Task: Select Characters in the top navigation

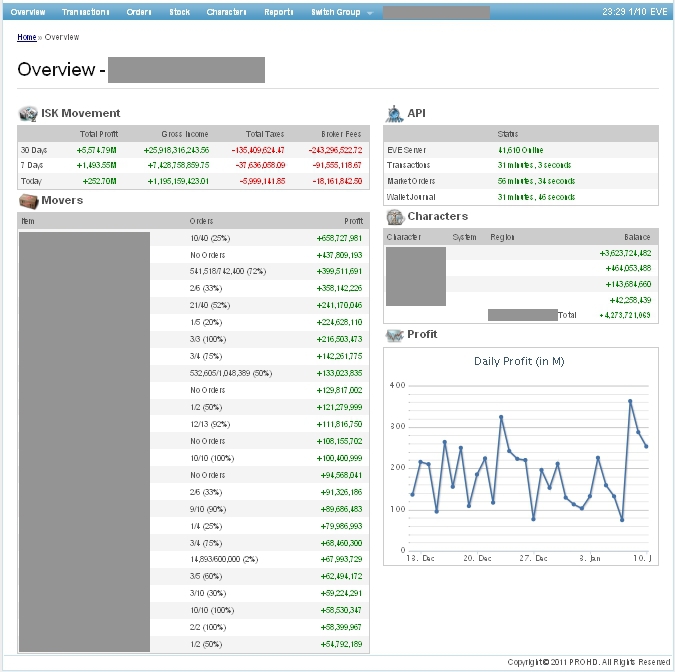Action: click(226, 12)
